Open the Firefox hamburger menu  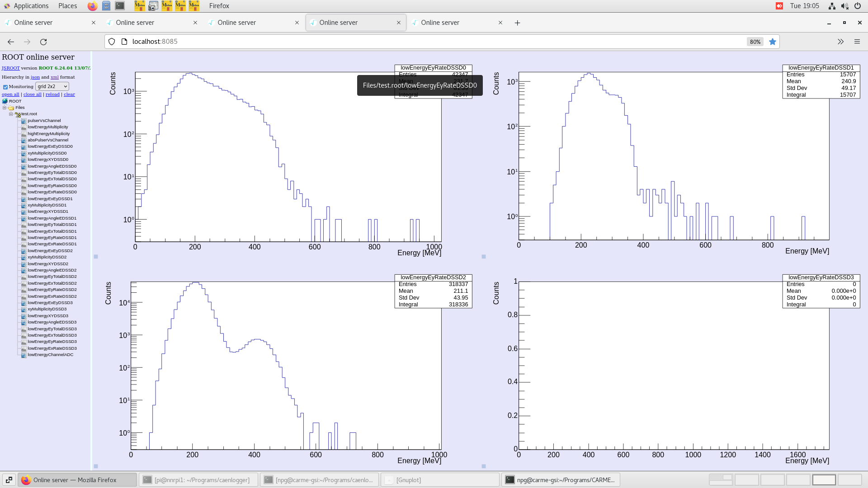(857, 42)
